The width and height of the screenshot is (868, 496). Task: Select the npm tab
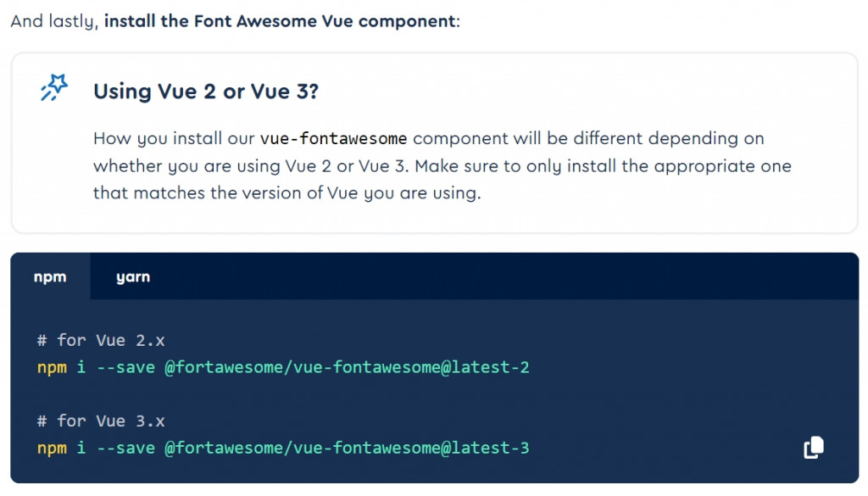[x=50, y=277]
